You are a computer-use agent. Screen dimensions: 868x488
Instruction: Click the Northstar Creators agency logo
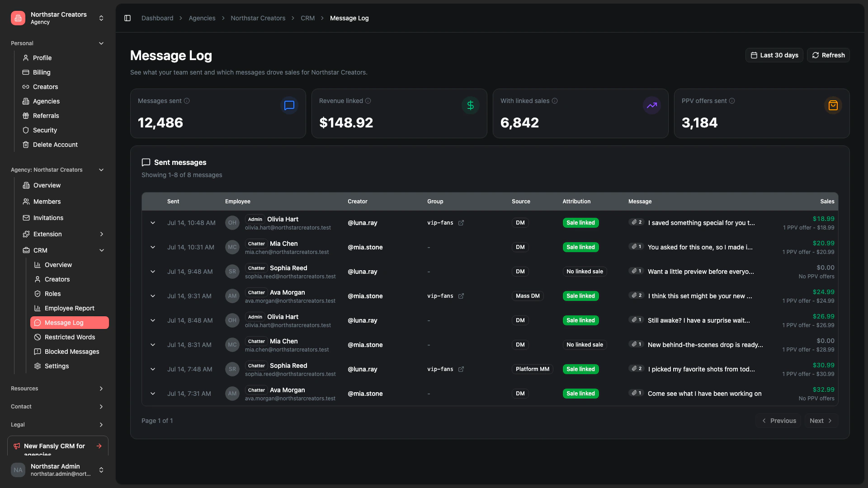[x=18, y=18]
